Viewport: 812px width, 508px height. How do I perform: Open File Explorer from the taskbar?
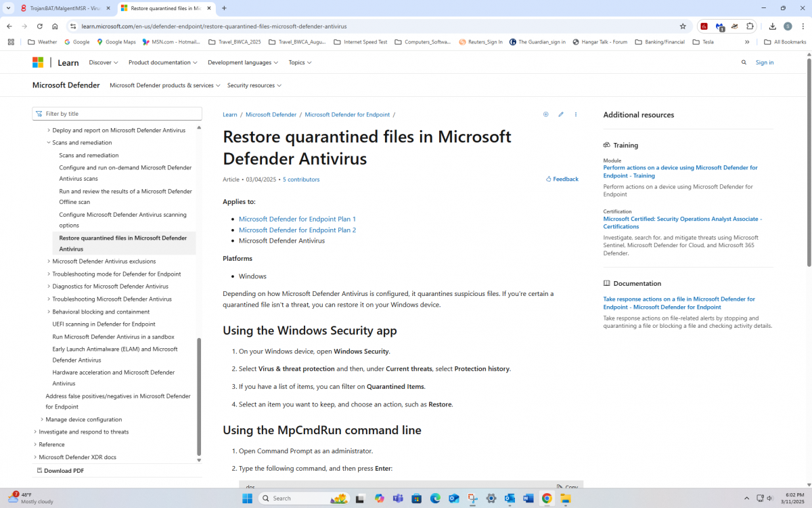coord(565,499)
